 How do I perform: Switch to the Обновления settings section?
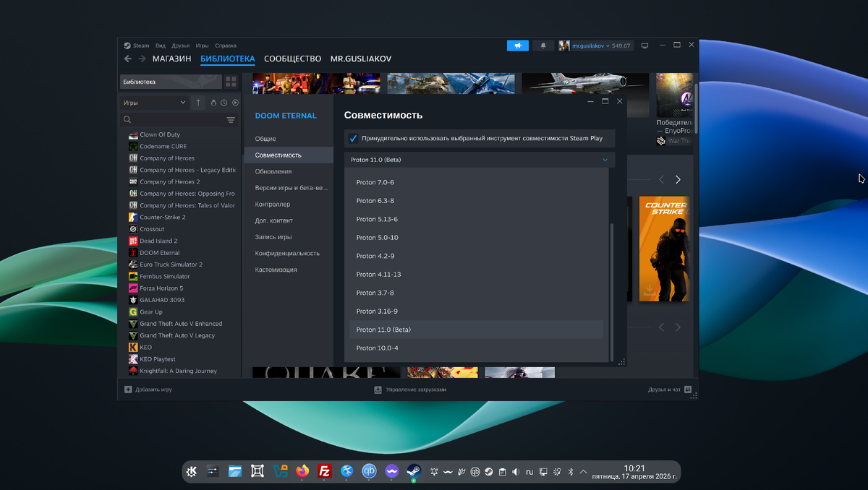click(x=276, y=171)
